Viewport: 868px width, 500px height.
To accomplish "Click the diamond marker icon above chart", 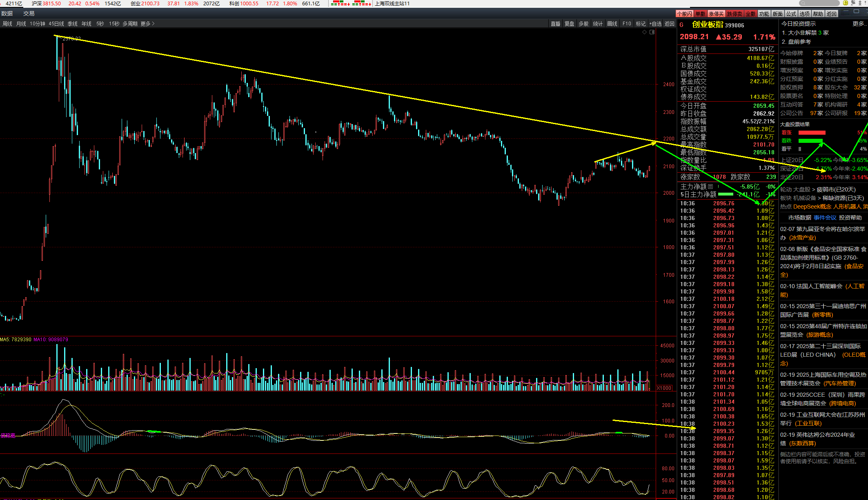I will pyautogui.click(x=644, y=32).
